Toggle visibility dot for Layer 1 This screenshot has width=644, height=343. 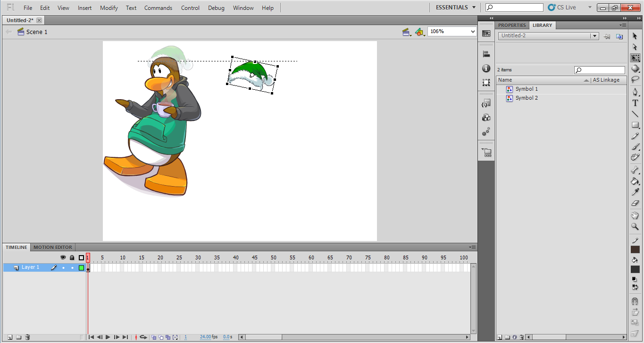63,268
